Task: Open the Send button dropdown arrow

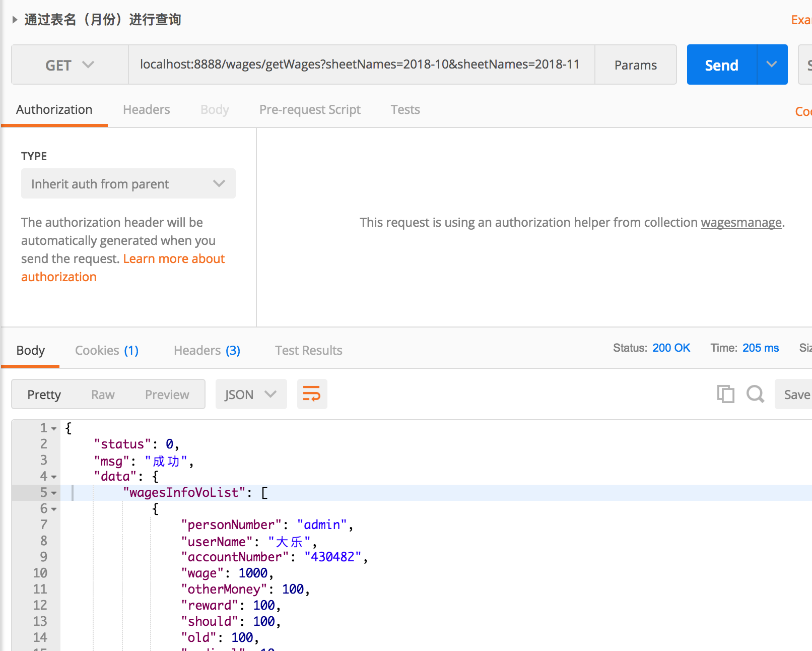Action: pos(772,64)
